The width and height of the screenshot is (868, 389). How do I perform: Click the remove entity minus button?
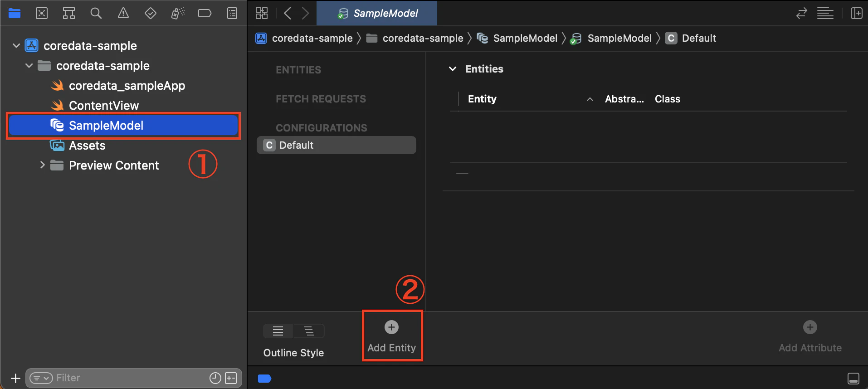click(462, 174)
